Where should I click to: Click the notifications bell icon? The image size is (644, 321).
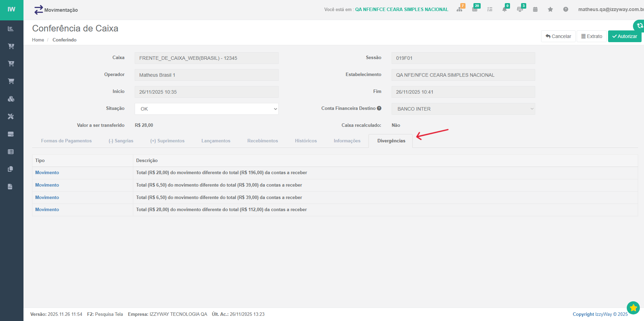coord(504,9)
